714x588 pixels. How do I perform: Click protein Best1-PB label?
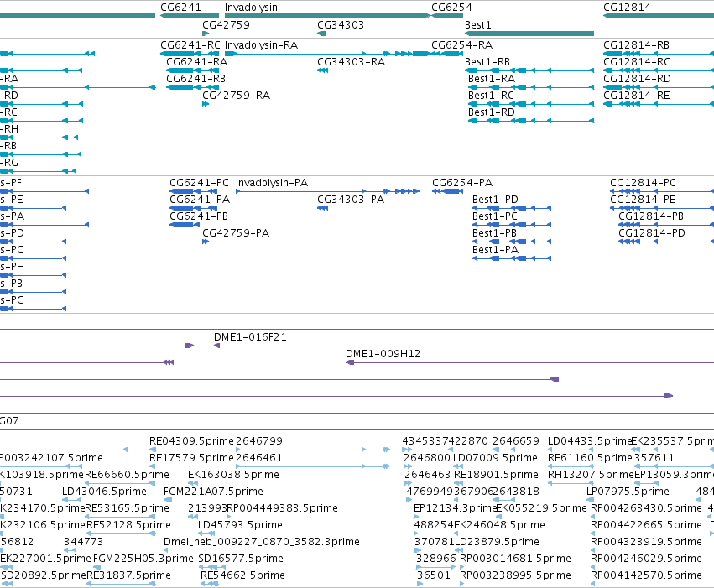pos(494,233)
